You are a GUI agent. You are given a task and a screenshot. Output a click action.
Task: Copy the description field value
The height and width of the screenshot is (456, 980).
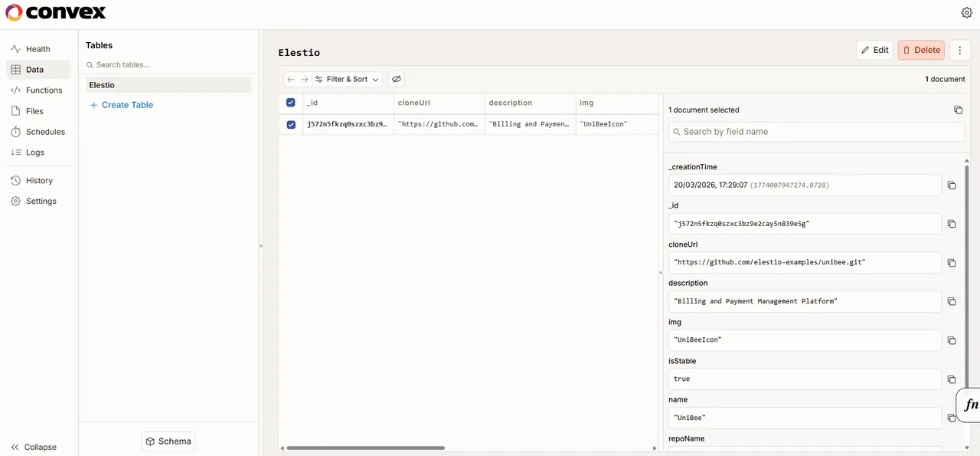(952, 301)
